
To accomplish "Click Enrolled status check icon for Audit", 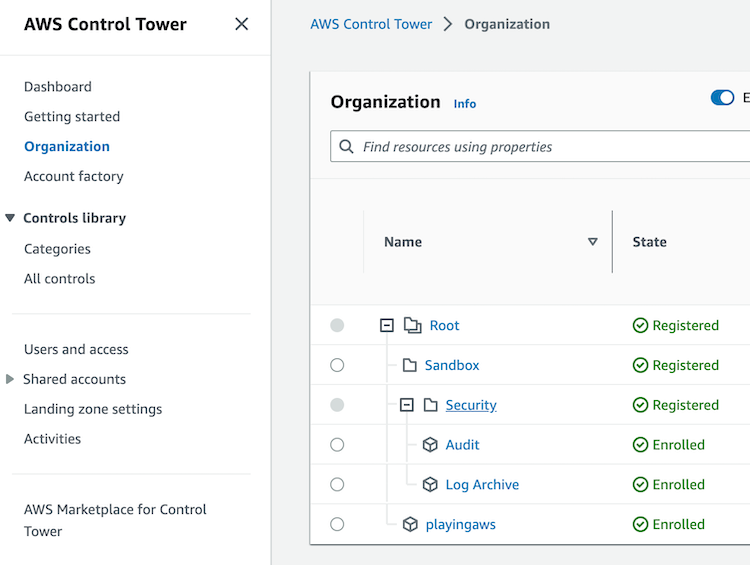I will tap(640, 445).
